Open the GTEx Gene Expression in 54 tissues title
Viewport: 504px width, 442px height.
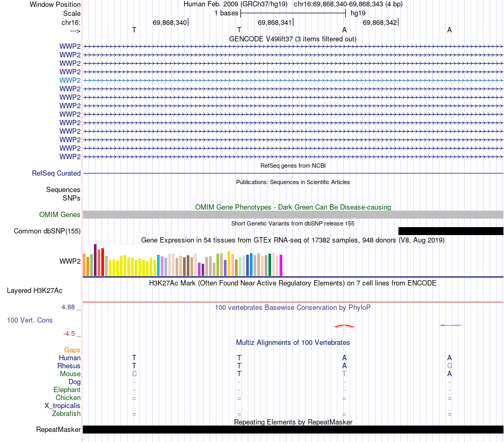tap(293, 240)
